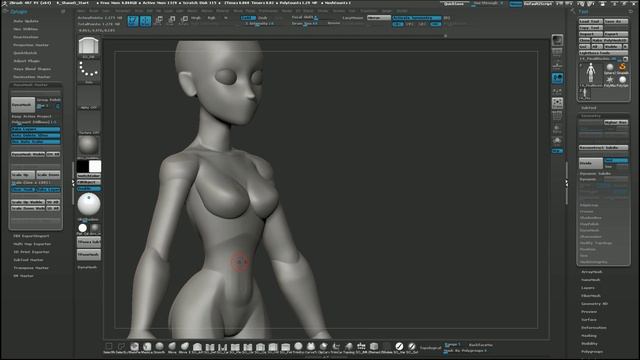Select the Move T brush

tap(185, 348)
